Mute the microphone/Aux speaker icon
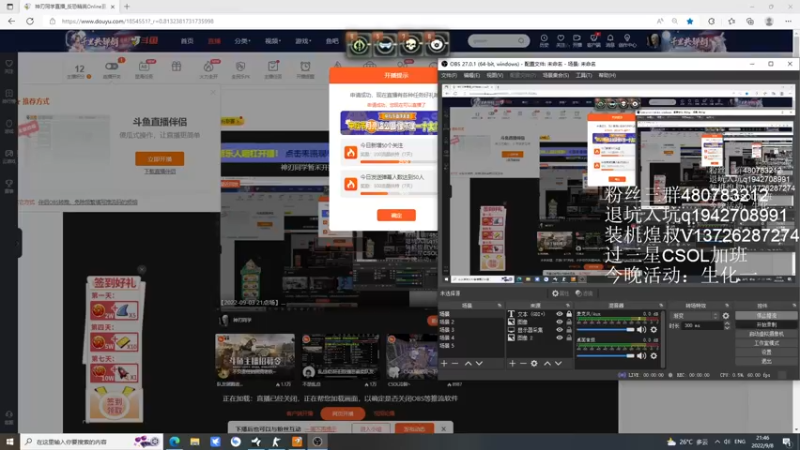This screenshot has width=800, height=450. pos(641,330)
